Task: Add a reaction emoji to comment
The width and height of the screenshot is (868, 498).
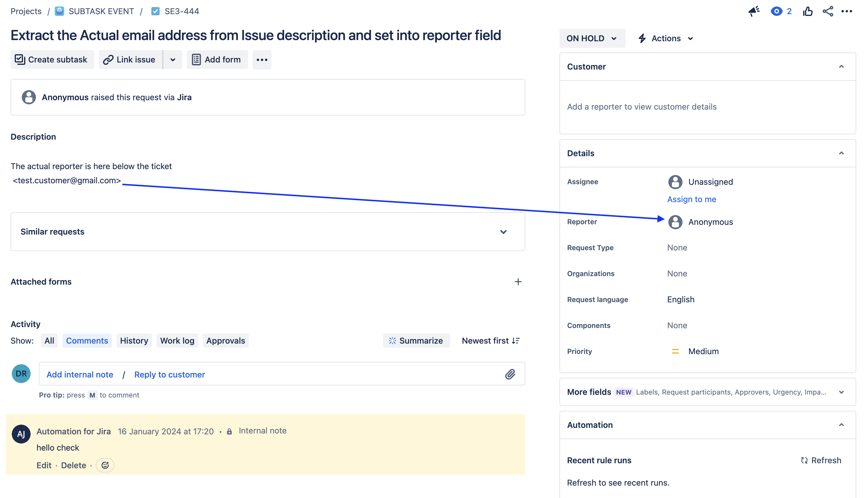Action: click(105, 465)
